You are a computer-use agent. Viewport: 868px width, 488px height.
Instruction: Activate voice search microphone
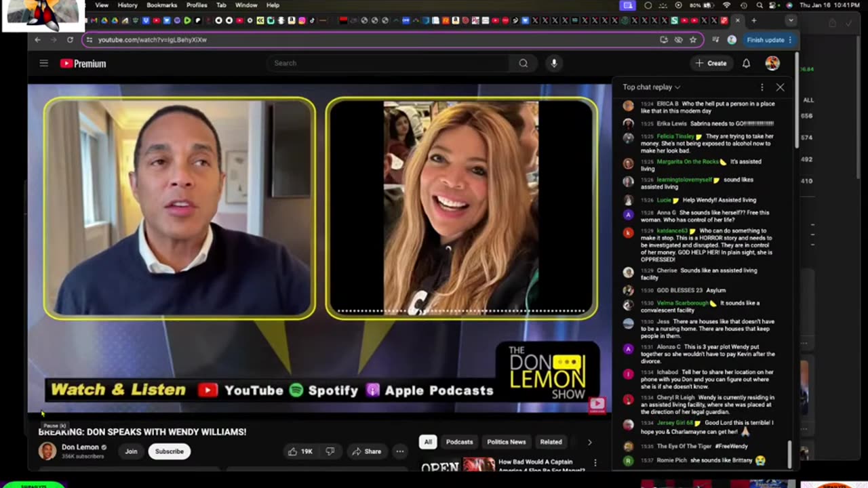tap(554, 63)
